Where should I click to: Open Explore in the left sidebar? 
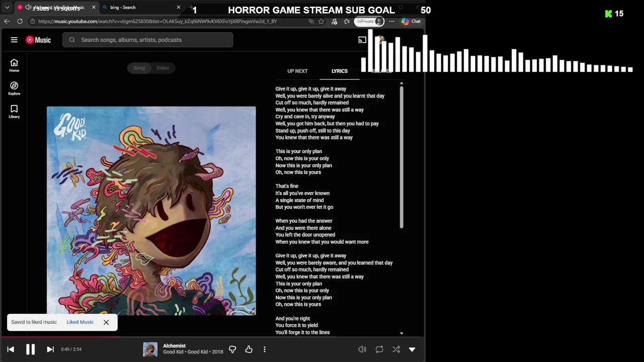(14, 88)
